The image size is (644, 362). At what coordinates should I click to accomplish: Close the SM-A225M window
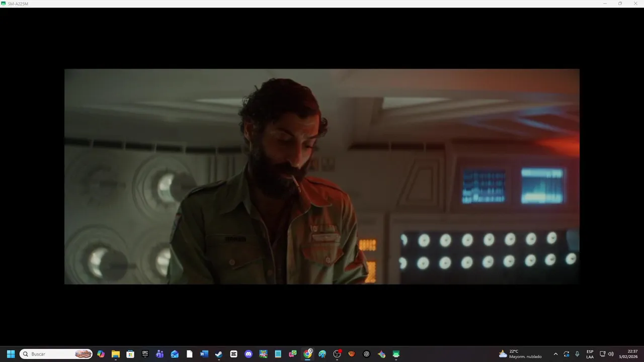635,4
